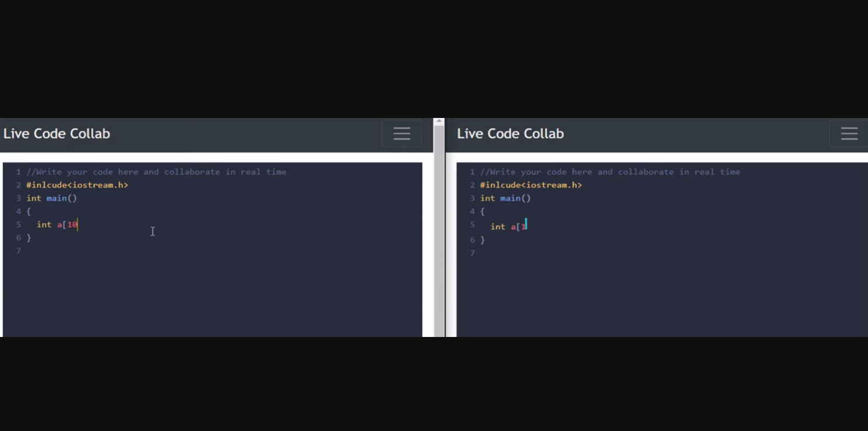Click the opening brace line 4 in right editor
The image size is (868, 431).
(x=482, y=211)
